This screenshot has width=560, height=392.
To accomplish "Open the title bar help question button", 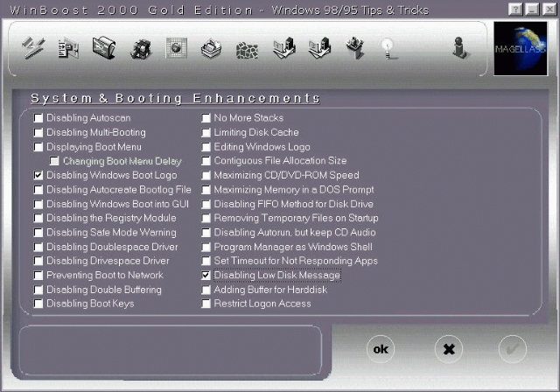I will (515, 10).
